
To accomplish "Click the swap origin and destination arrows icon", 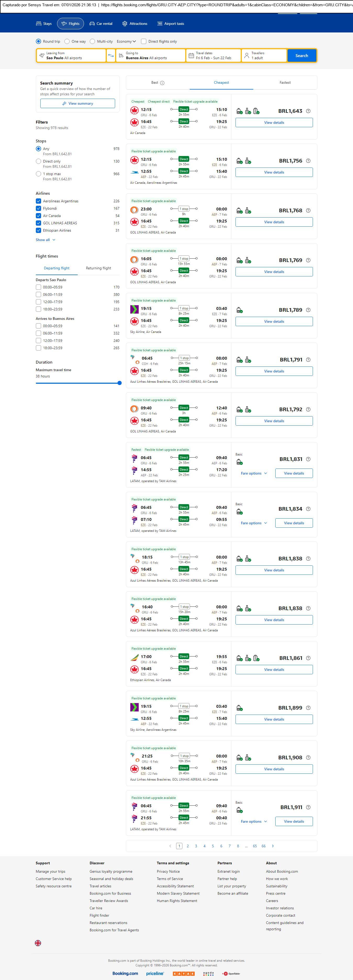I will (111, 55).
